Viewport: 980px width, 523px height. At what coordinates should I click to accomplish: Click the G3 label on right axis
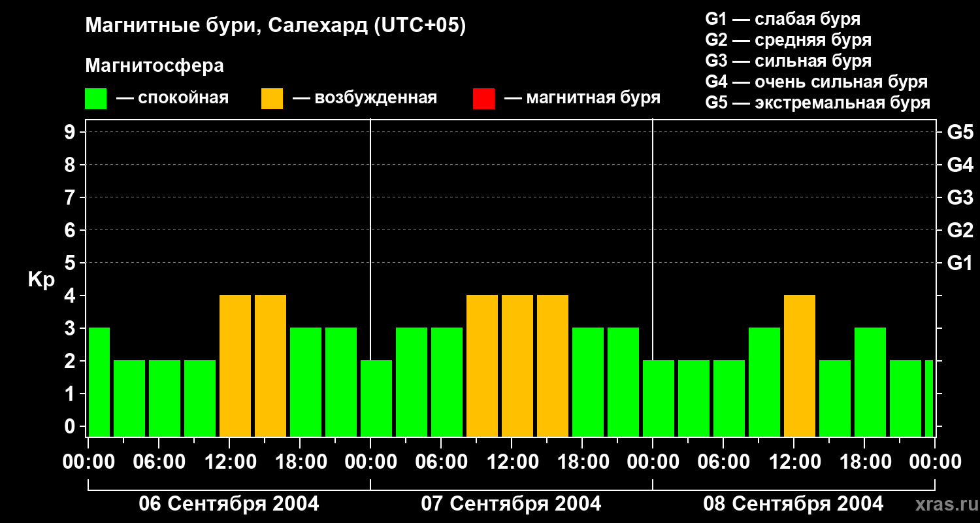[x=960, y=197]
